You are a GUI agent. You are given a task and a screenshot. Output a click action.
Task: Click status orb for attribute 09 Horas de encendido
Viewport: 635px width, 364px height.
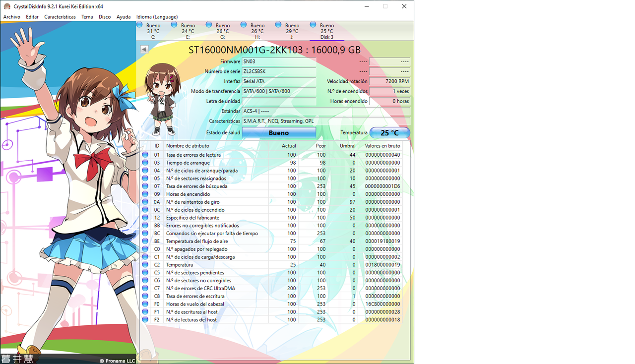point(145,194)
